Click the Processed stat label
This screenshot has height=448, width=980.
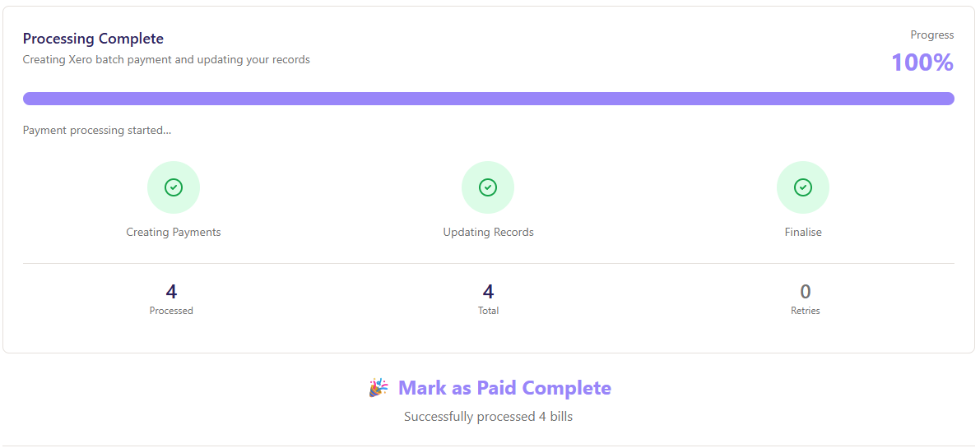pyautogui.click(x=171, y=311)
